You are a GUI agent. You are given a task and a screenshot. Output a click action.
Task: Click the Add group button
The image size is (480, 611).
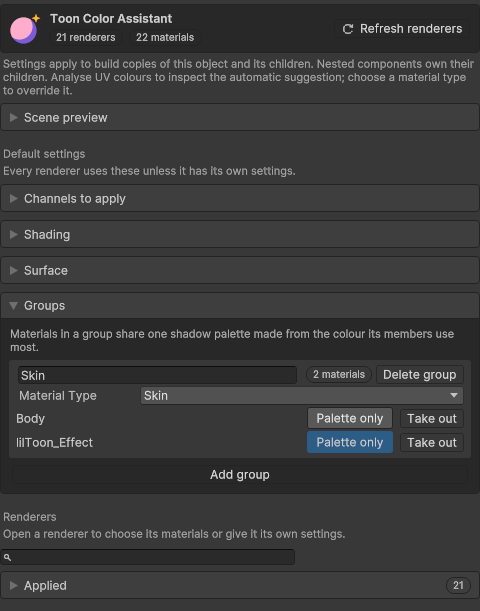pyautogui.click(x=240, y=475)
